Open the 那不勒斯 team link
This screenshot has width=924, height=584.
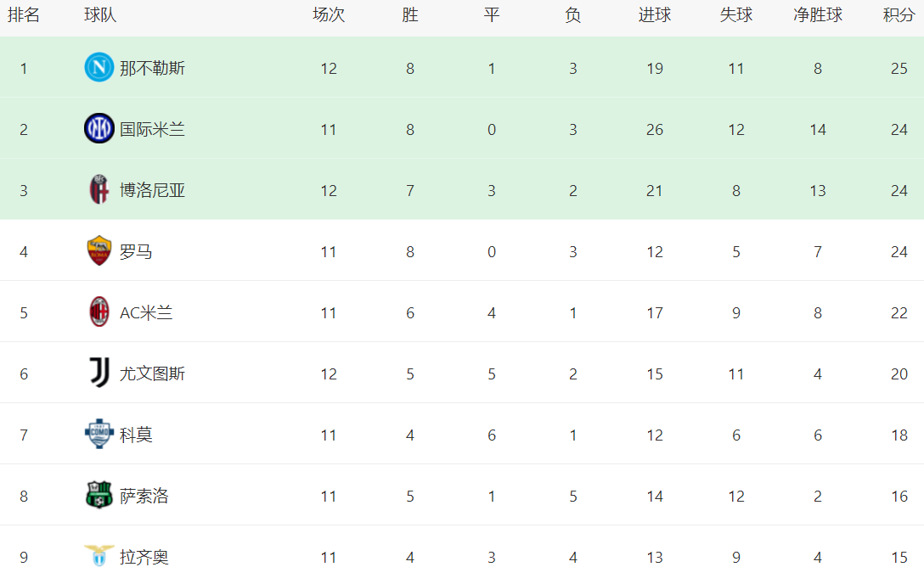click(152, 68)
